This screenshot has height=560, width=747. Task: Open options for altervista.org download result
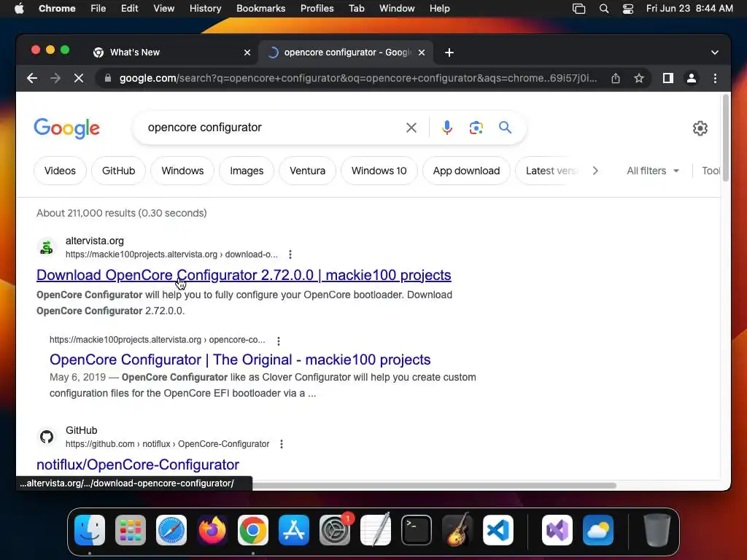coord(290,254)
